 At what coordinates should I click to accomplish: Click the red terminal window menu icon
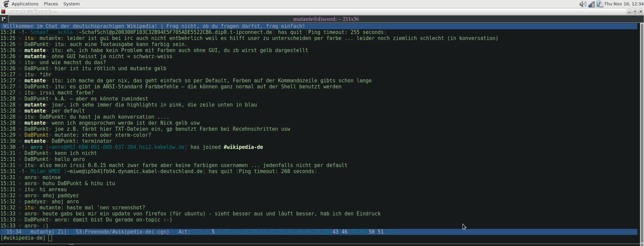click(x=3, y=11)
